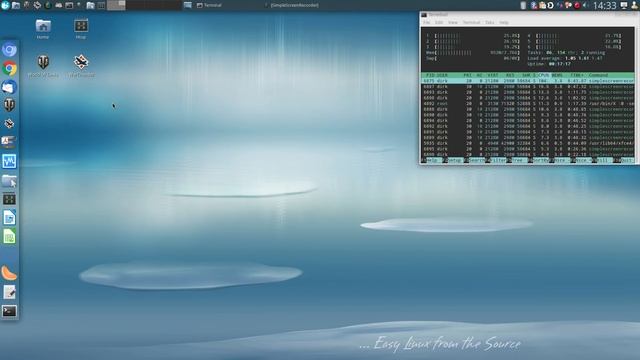The width and height of the screenshot is (640, 360).
Task: Open the Terminal menu in the Terminal window
Action: pyautogui.click(x=471, y=22)
